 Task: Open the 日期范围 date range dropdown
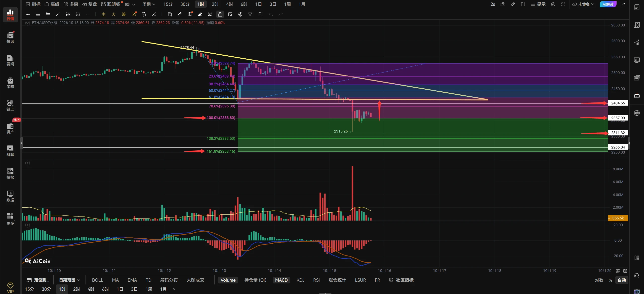69,280
